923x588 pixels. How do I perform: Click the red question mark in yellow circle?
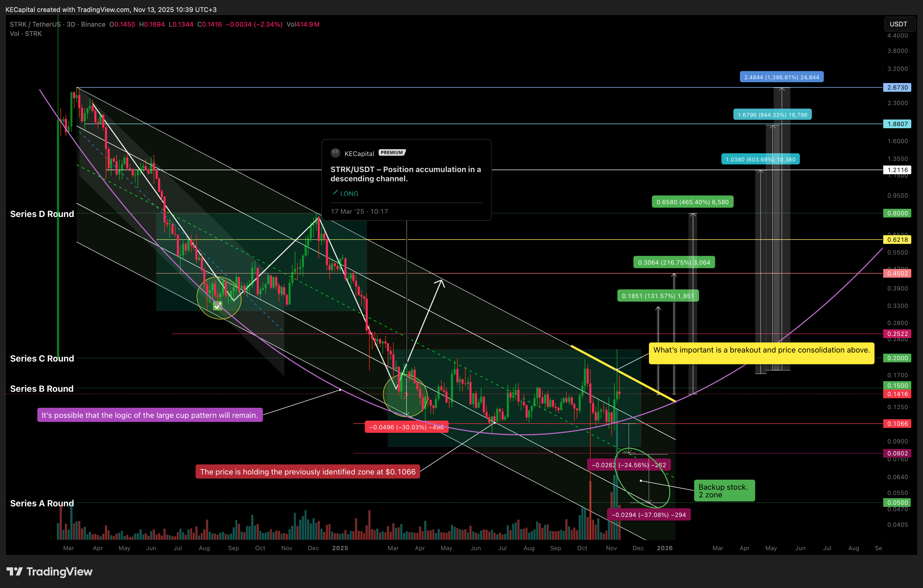(406, 396)
